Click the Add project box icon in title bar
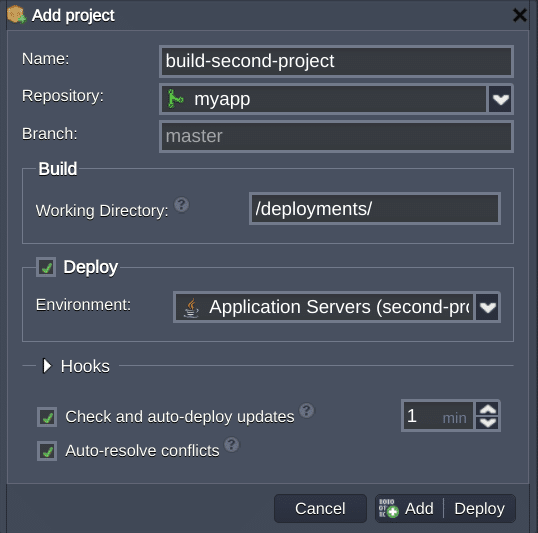 (16, 15)
